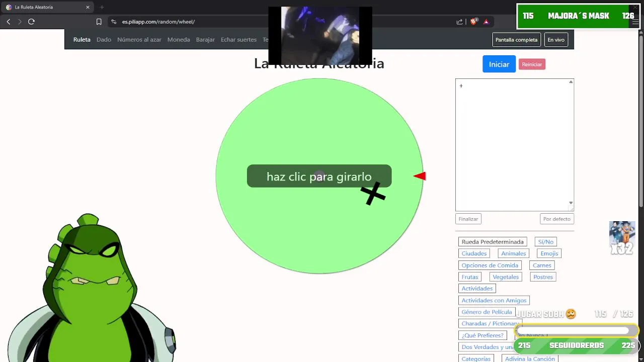644x362 pixels.
Task: Click inside the wheel entries text area
Action: (x=512, y=145)
